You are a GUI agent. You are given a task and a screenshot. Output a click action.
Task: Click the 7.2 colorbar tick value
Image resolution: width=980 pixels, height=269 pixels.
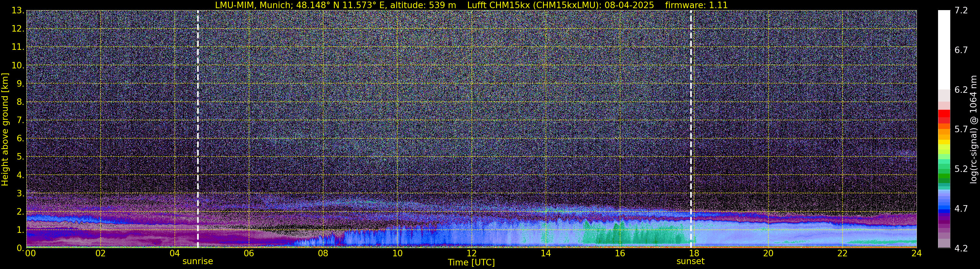(x=961, y=10)
